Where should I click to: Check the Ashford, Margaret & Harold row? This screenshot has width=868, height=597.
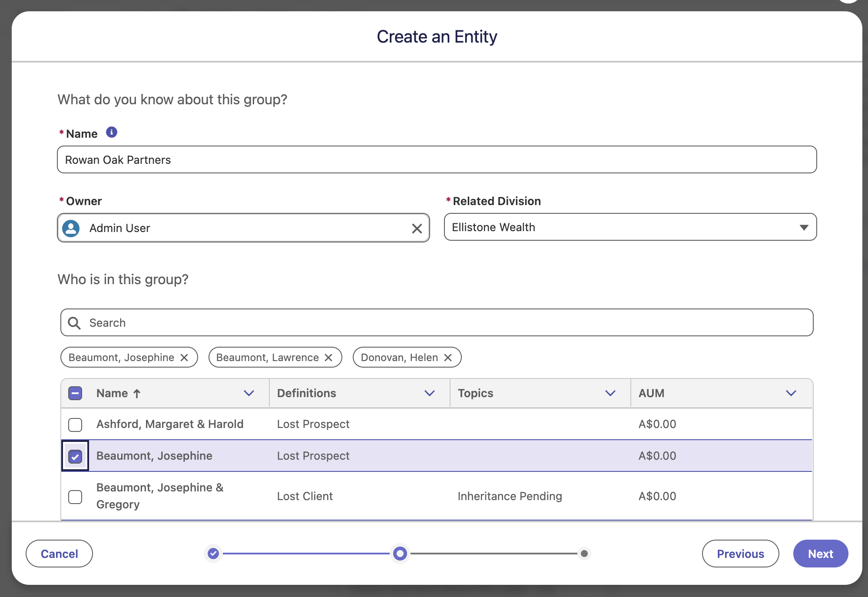pyautogui.click(x=75, y=425)
